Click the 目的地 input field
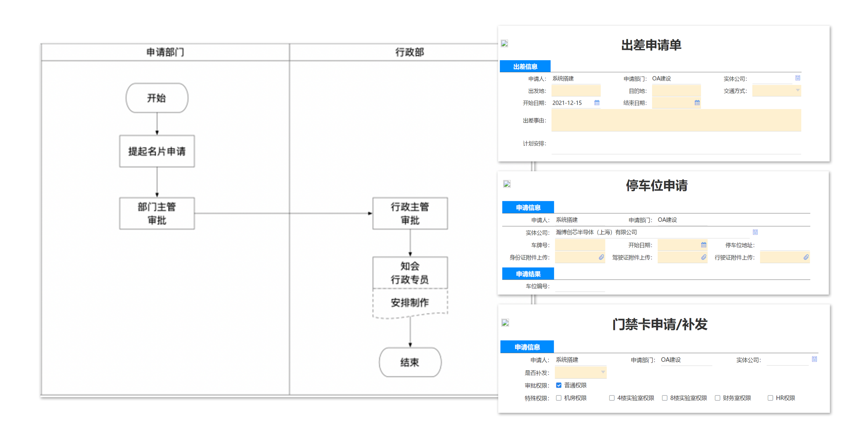This screenshot has height=433, width=868. pos(676,90)
